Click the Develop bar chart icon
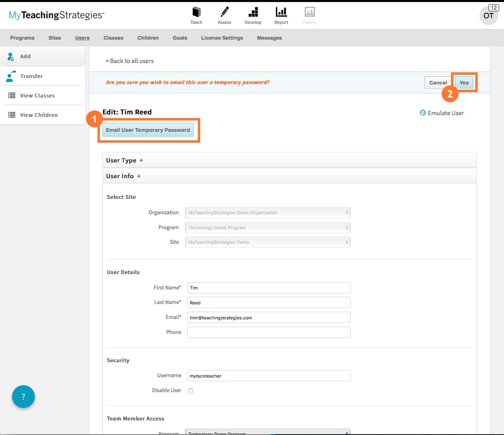 point(253,13)
